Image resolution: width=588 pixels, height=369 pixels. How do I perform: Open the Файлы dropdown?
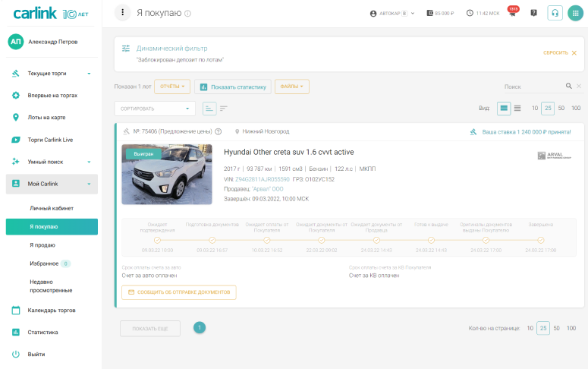coord(292,87)
